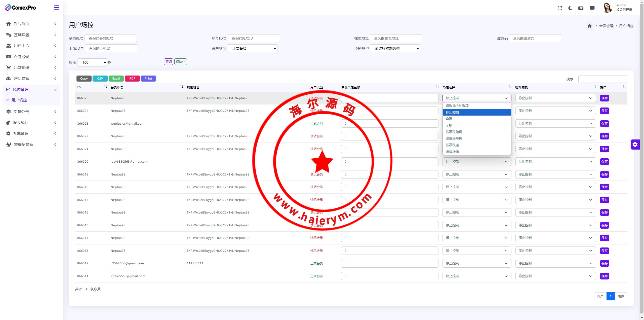This screenshot has height=320, width=644.
Task: Switch to dark mode moon icon
Action: [x=570, y=8]
